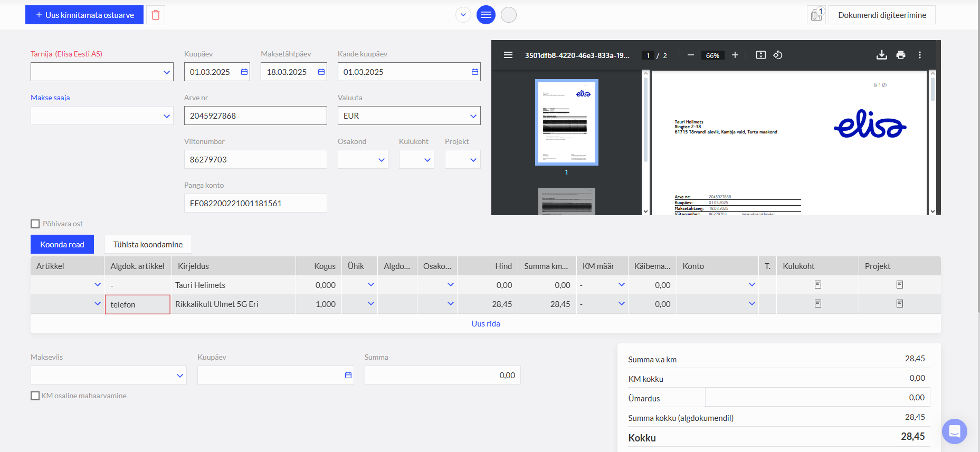
Task: Print the PDF invoice
Action: 901,55
